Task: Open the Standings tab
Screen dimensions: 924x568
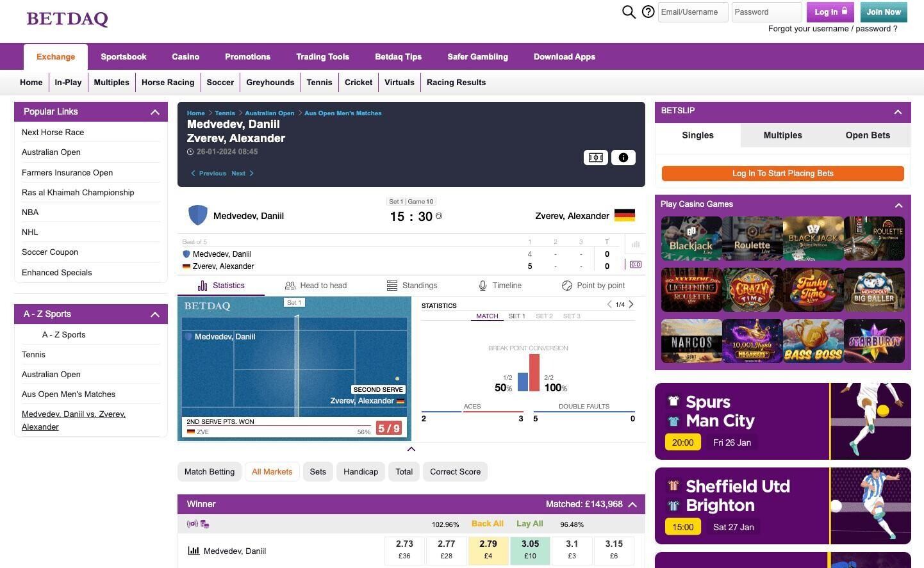Action: tap(412, 286)
